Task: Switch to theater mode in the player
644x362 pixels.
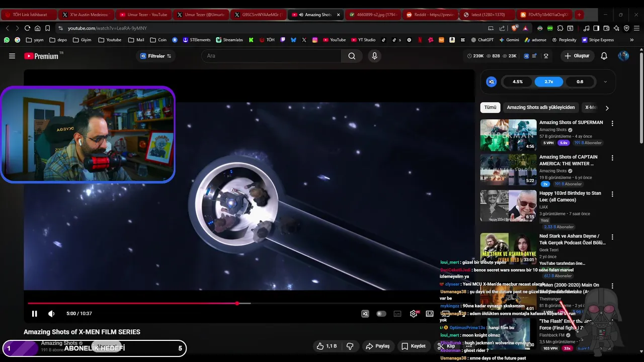Action: point(430,314)
